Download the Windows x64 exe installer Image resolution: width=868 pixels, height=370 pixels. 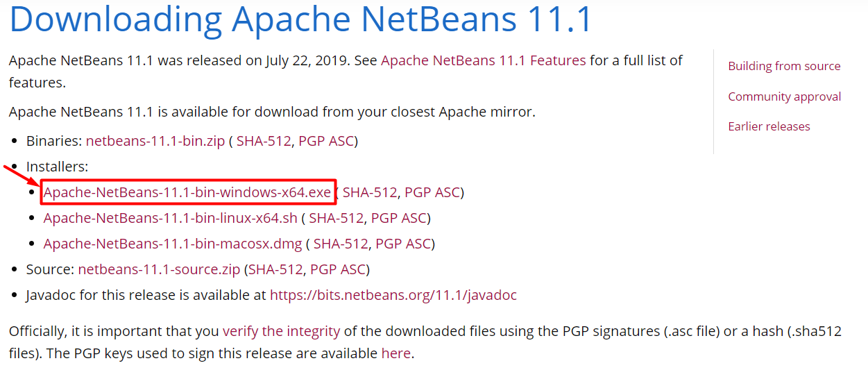(x=187, y=192)
